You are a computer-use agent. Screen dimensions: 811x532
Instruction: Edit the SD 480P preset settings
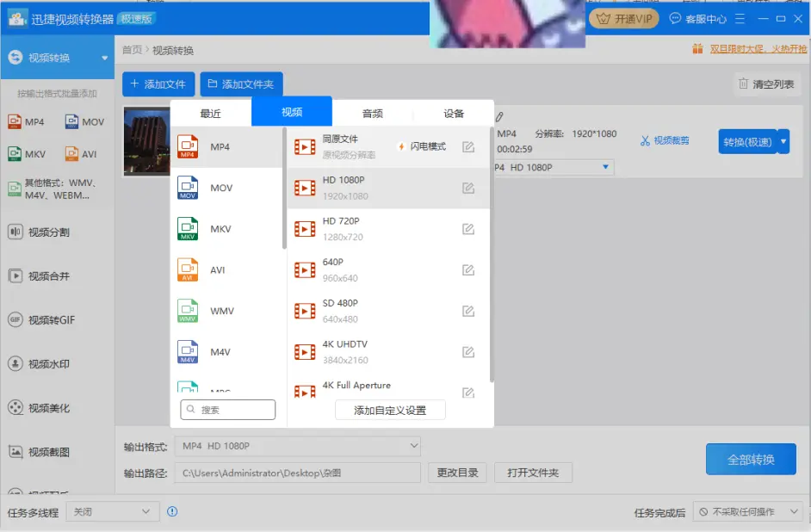[x=468, y=311]
